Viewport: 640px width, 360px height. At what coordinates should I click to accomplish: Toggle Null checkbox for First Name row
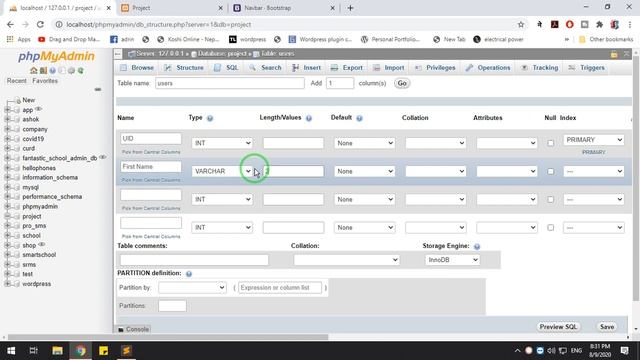click(551, 171)
